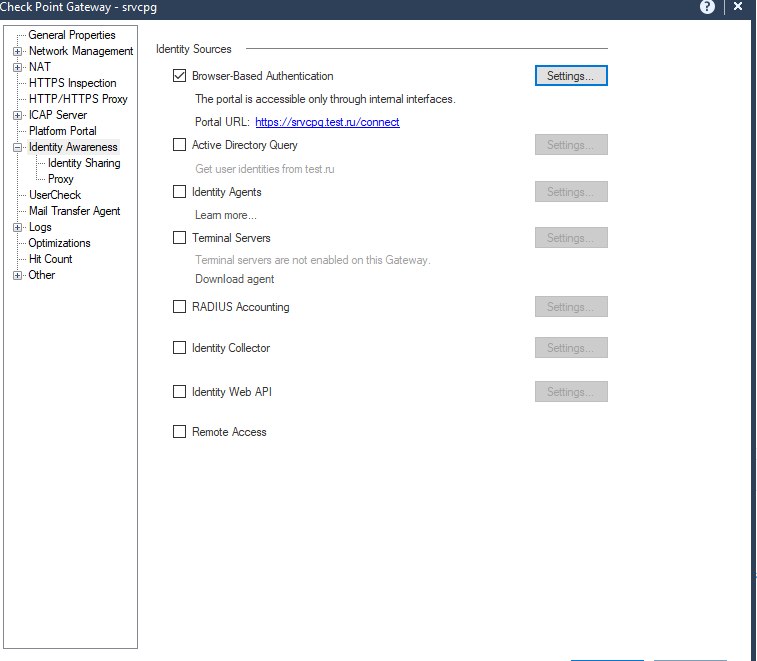Viewport: 757px width, 661px height.
Task: Select HTTPS Inspection in the tree
Action: pos(72,83)
